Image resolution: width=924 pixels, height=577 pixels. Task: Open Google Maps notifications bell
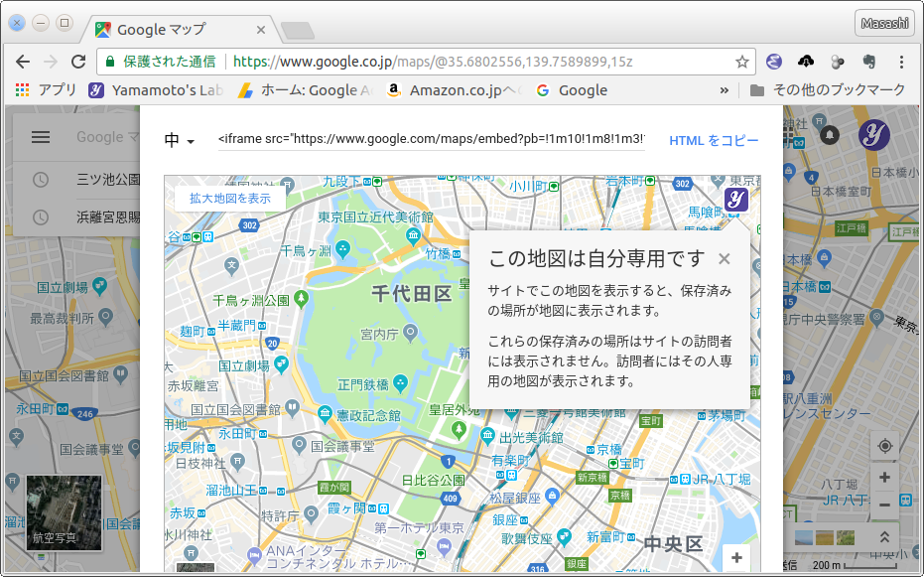830,135
